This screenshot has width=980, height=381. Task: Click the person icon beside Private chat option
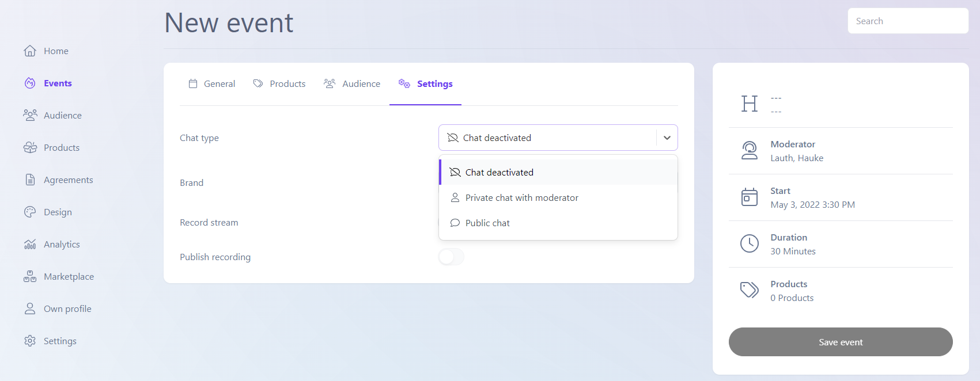455,197
